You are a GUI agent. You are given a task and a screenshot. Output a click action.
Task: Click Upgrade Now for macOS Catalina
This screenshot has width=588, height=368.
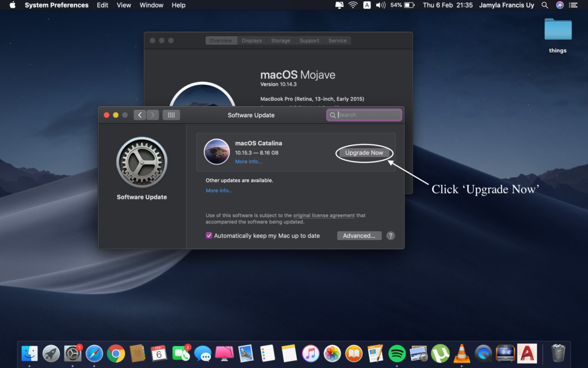coord(364,153)
